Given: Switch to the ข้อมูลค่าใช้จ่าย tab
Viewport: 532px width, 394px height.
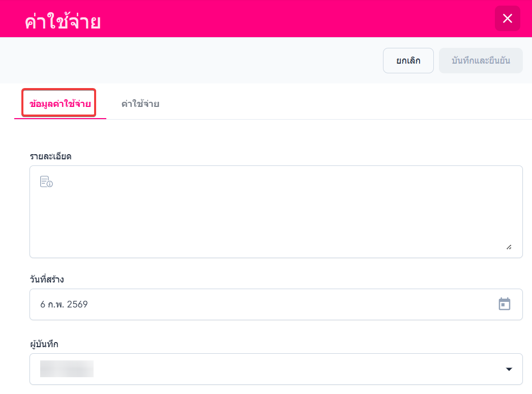Looking at the screenshot, I should click(60, 104).
